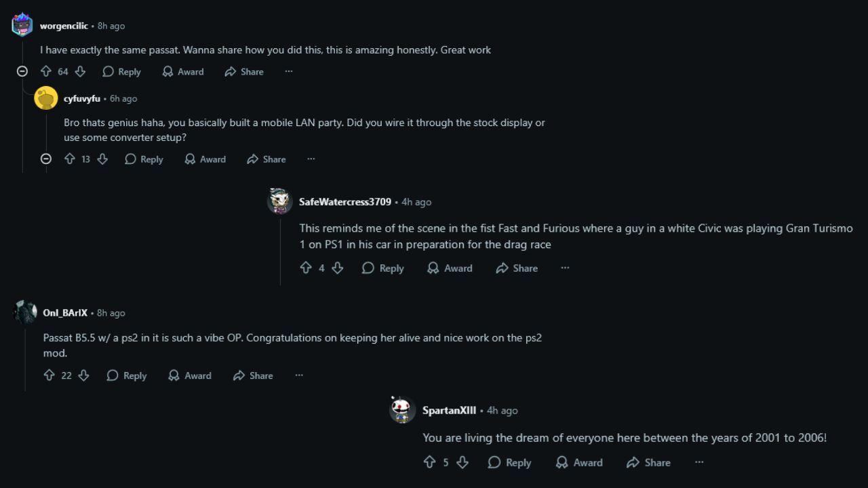Reply to worgencilic's comment

tap(121, 71)
